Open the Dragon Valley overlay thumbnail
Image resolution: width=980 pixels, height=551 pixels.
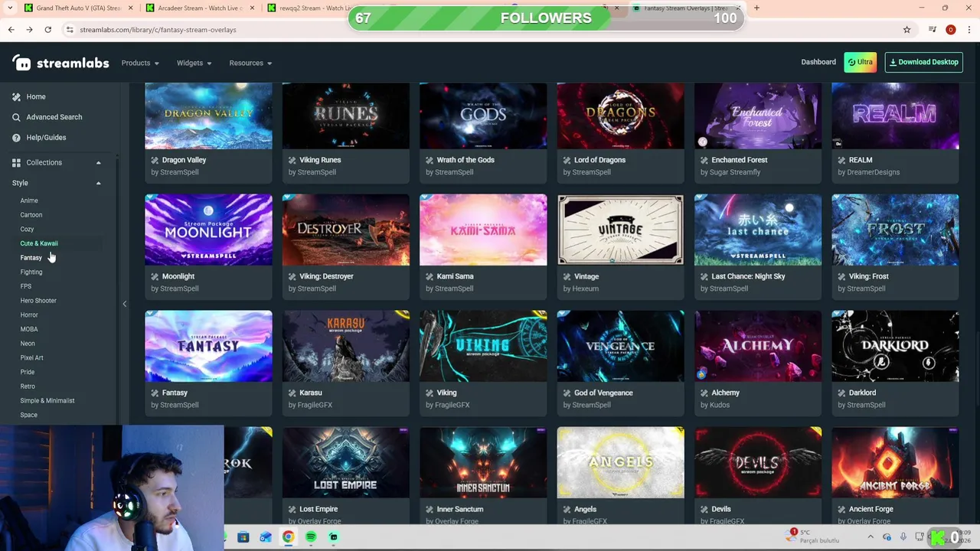pyautogui.click(x=208, y=116)
